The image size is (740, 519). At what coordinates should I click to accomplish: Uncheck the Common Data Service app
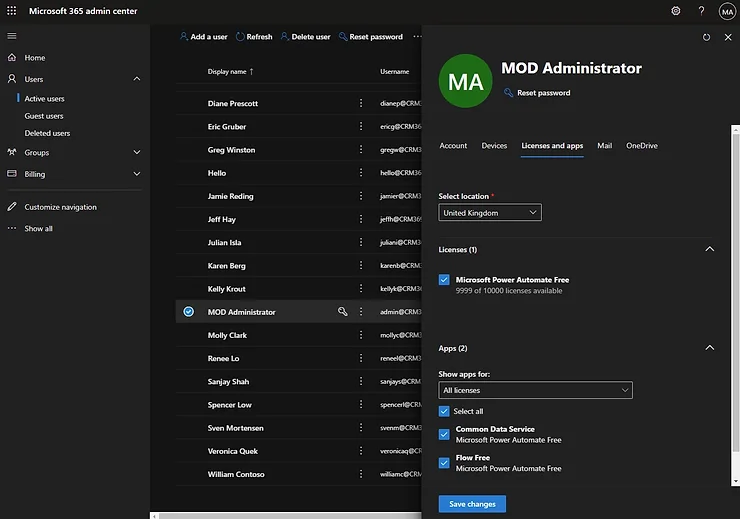coord(444,434)
